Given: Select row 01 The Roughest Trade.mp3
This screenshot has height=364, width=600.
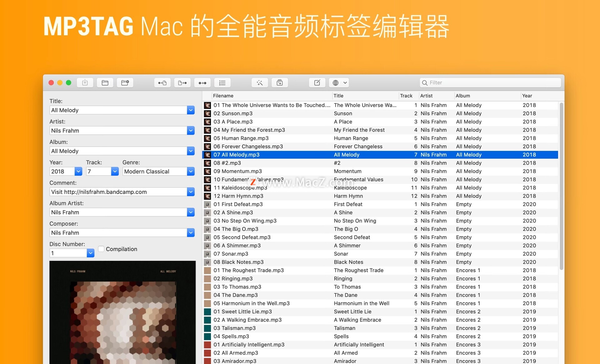Looking at the screenshot, I should [x=380, y=270].
